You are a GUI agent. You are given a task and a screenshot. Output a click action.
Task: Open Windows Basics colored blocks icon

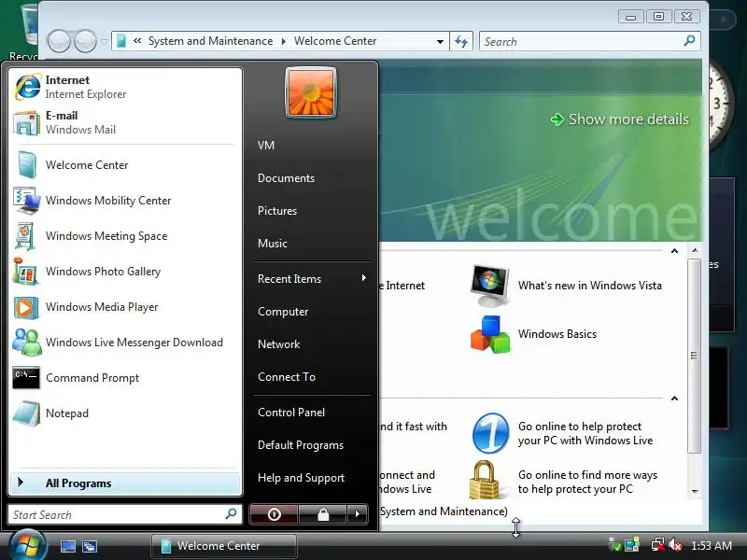(x=489, y=334)
